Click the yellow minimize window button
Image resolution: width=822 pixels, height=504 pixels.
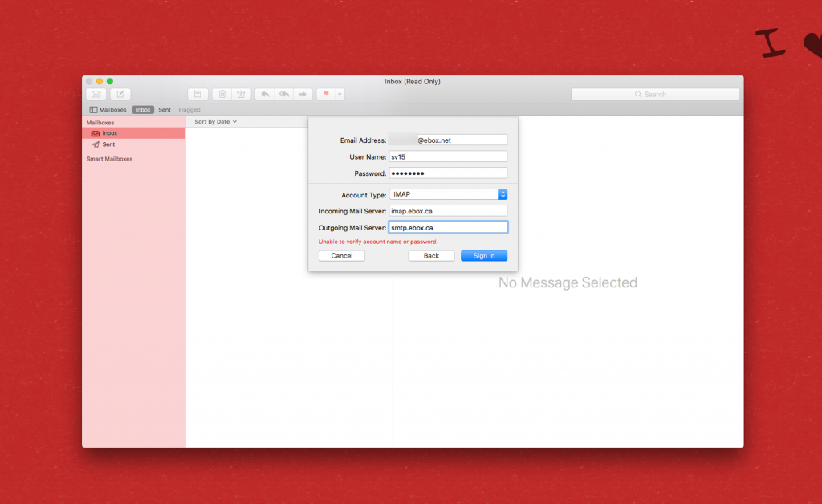point(100,81)
